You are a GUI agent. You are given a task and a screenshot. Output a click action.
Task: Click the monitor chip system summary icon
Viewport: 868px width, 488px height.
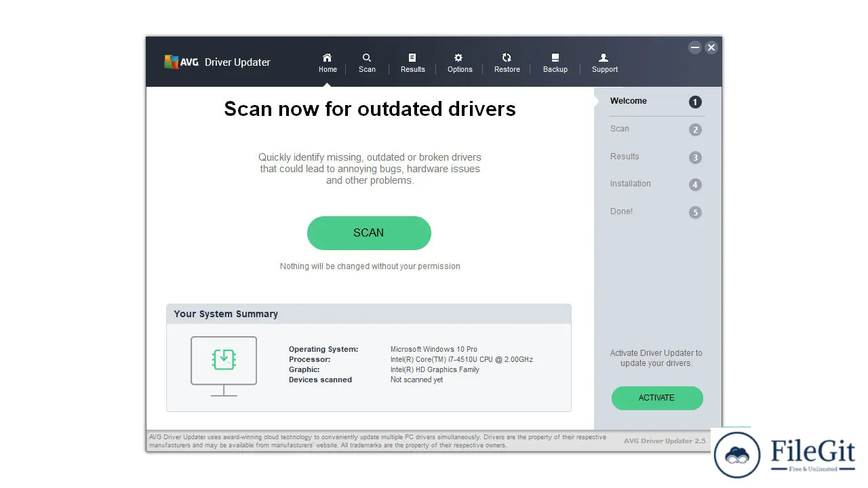224,366
